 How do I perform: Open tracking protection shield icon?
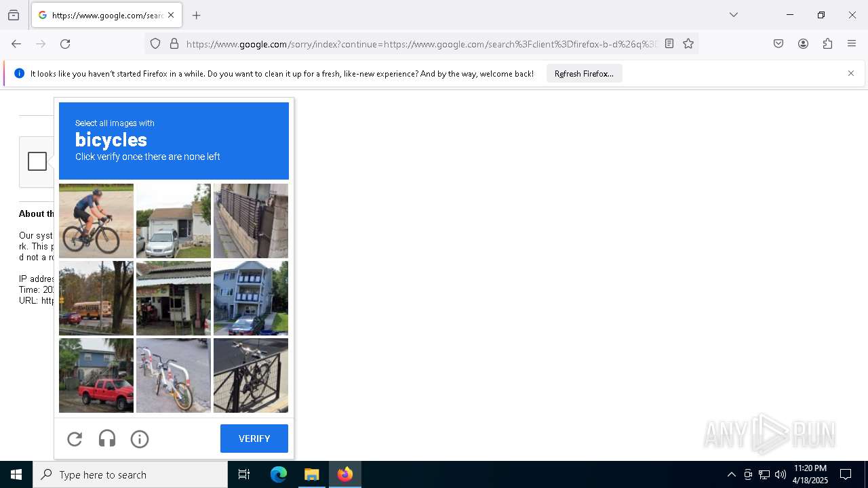pyautogui.click(x=155, y=43)
